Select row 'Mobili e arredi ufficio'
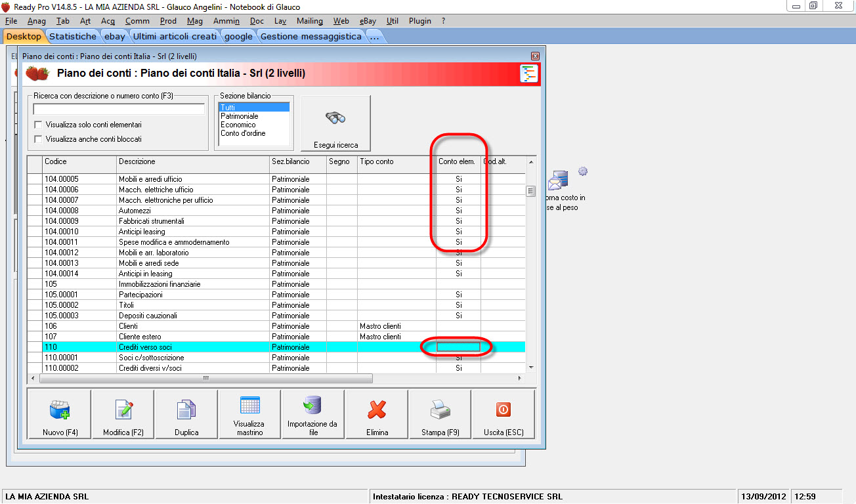Screen dimensions: 856x504 pyautogui.click(x=276, y=179)
